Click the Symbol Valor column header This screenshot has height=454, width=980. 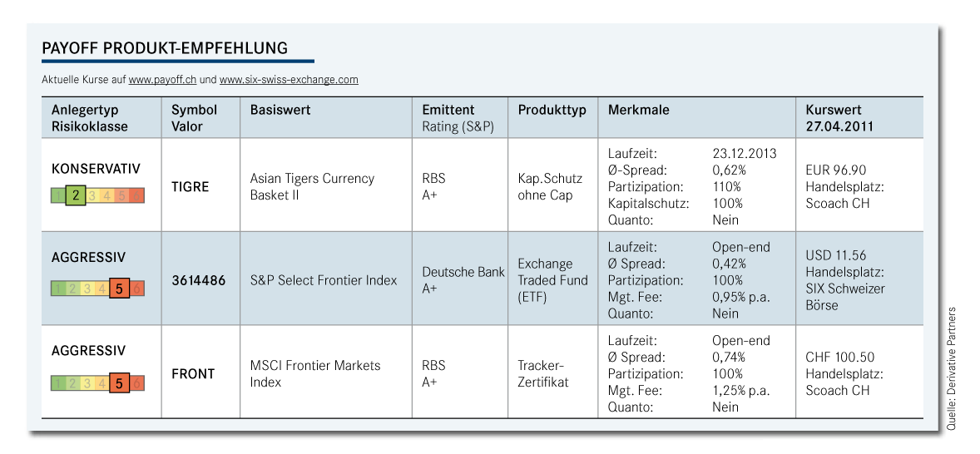[x=194, y=118]
